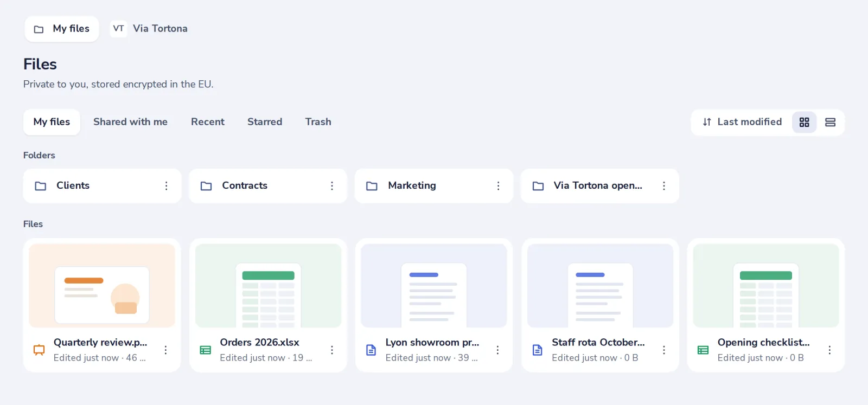Select the My files tab
The width and height of the screenshot is (868, 405).
pos(52,122)
